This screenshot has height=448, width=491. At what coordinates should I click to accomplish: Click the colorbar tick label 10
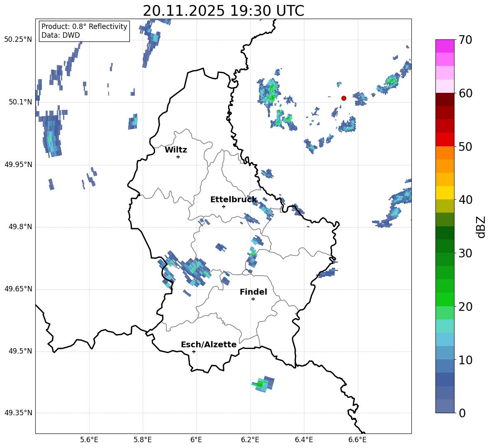tap(465, 360)
